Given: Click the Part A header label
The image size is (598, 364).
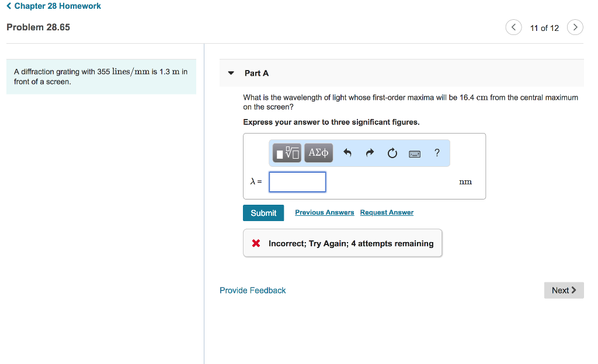Looking at the screenshot, I should pyautogui.click(x=256, y=73).
